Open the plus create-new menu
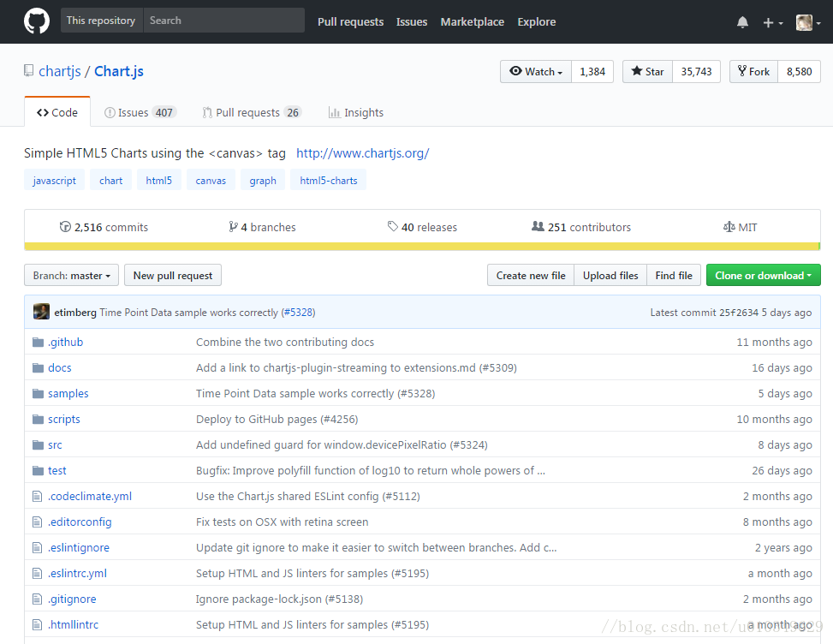This screenshot has height=644, width=833. coord(773,22)
